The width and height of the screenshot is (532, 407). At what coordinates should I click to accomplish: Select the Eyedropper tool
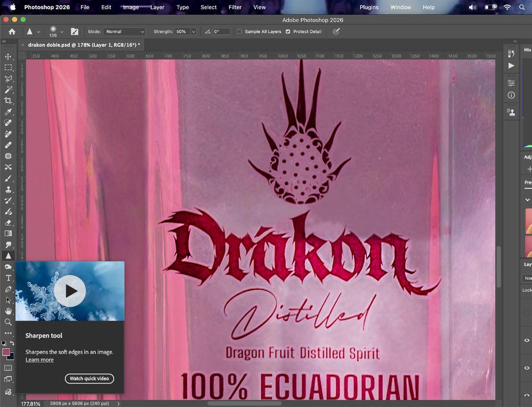click(x=8, y=112)
